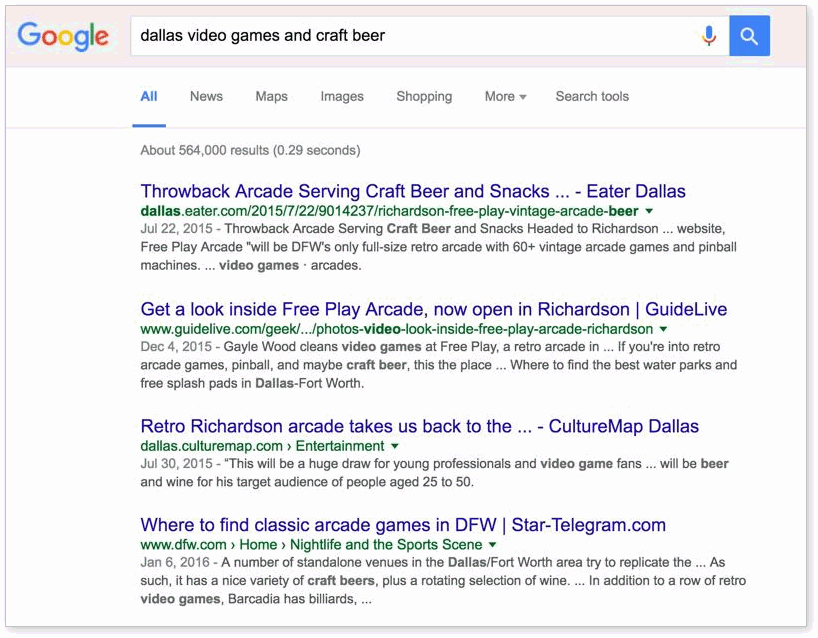Open Where to find classic arcade games result

click(403, 525)
